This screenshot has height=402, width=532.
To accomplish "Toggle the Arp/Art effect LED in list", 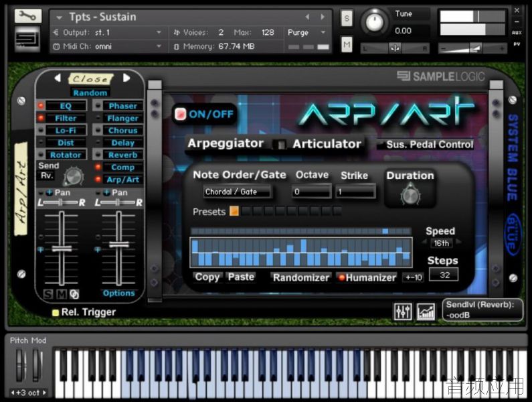I will click(x=98, y=179).
